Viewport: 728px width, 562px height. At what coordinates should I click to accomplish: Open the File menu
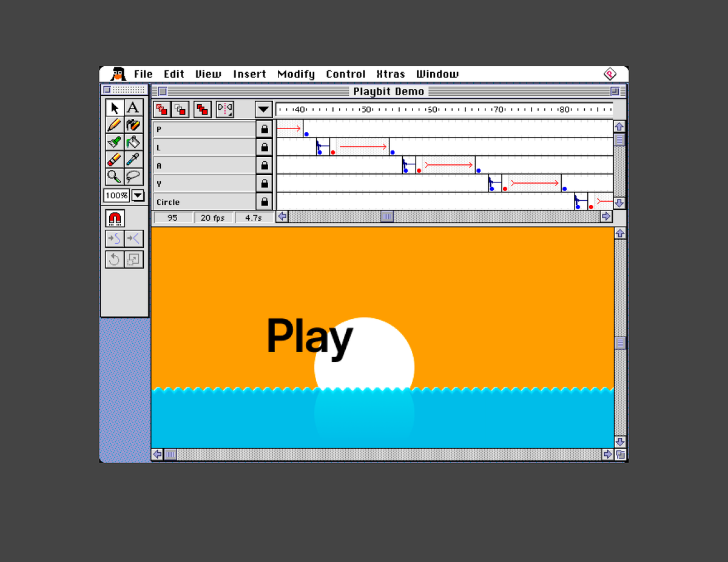pos(143,74)
